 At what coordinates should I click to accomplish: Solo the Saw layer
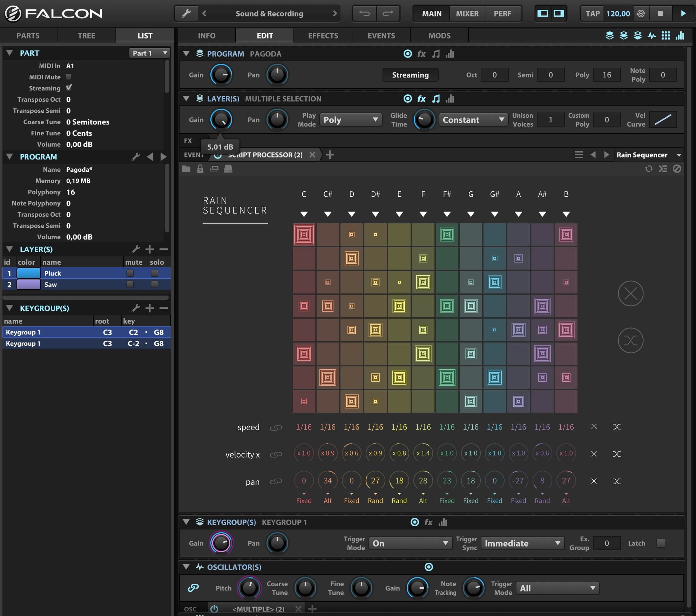(155, 284)
